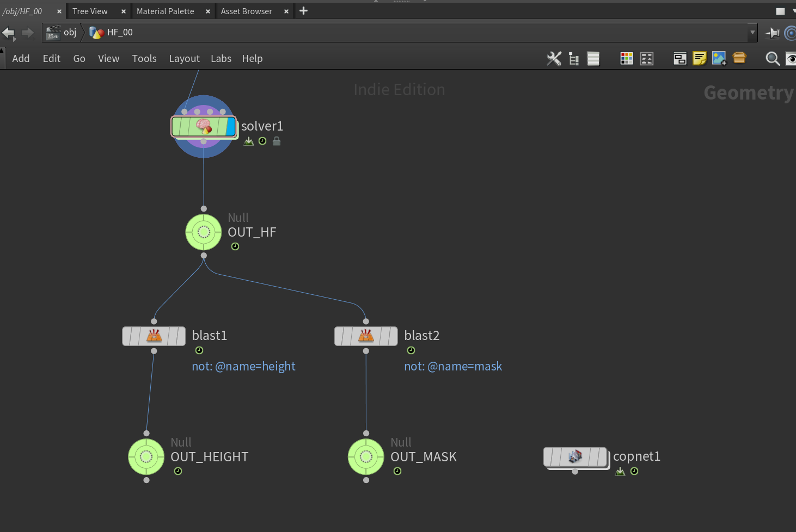
Task: Click the output connector of OUT_HF
Action: tap(204, 256)
